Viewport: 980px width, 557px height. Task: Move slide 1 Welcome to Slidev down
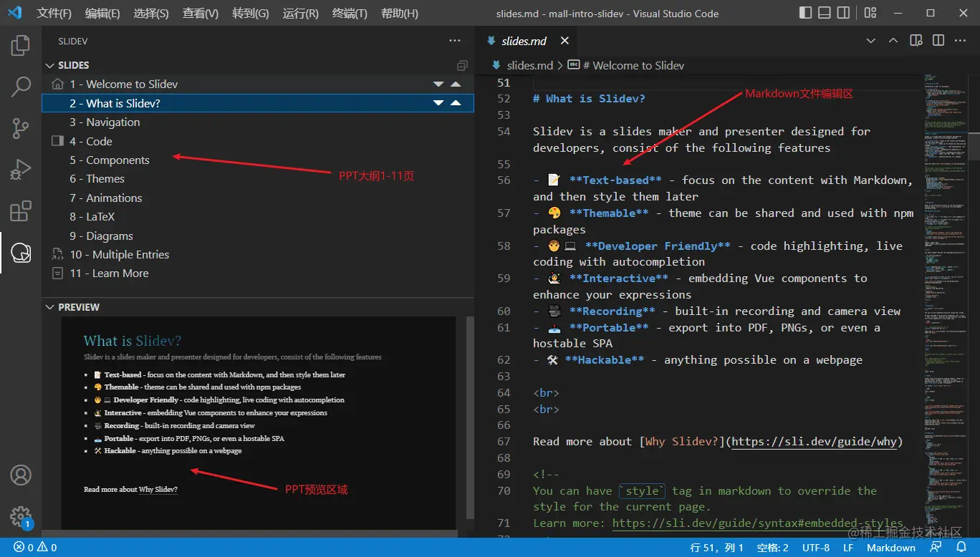click(x=438, y=84)
